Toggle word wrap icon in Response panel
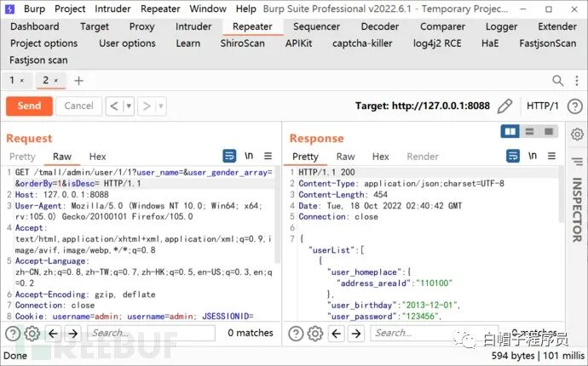The height and width of the screenshot is (366, 588). pyautogui.click(x=513, y=156)
